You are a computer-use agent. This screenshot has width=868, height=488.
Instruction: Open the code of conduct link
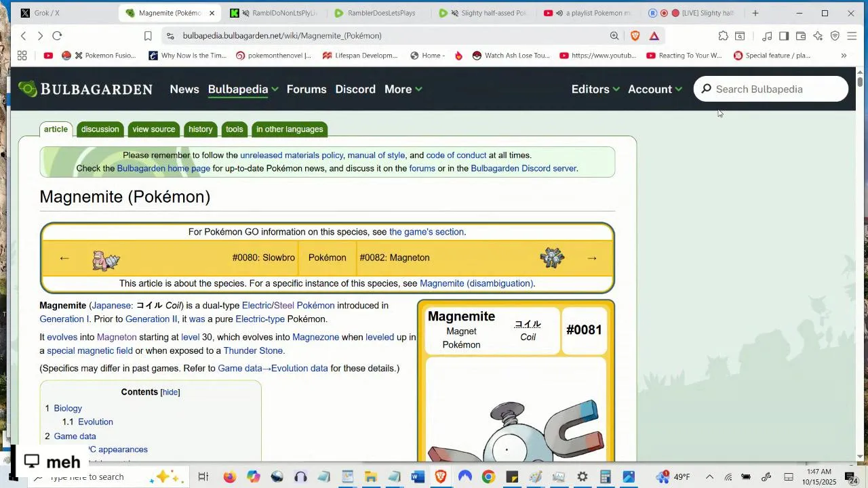[x=456, y=155]
